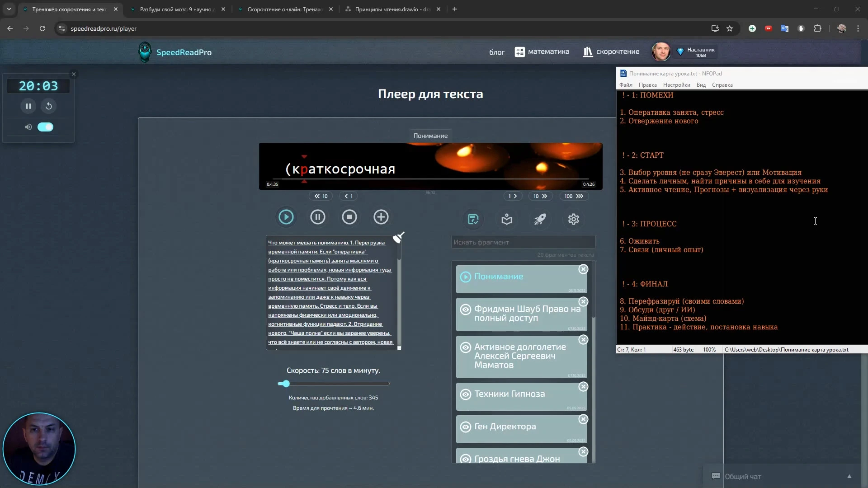Image resolution: width=868 pixels, height=488 pixels.
Task: Switch to Скорочтение онлайн tab
Action: [285, 9]
